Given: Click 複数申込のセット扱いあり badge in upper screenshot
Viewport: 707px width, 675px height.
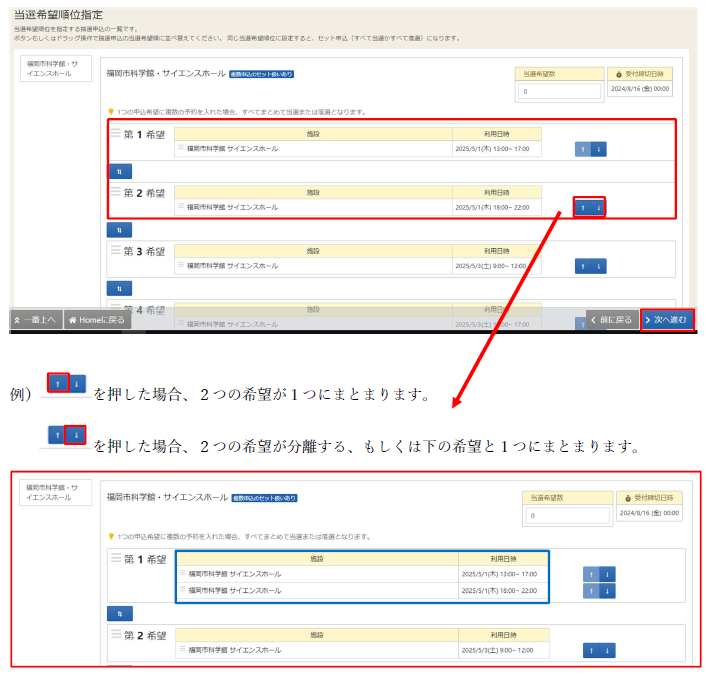Looking at the screenshot, I should 262,74.
